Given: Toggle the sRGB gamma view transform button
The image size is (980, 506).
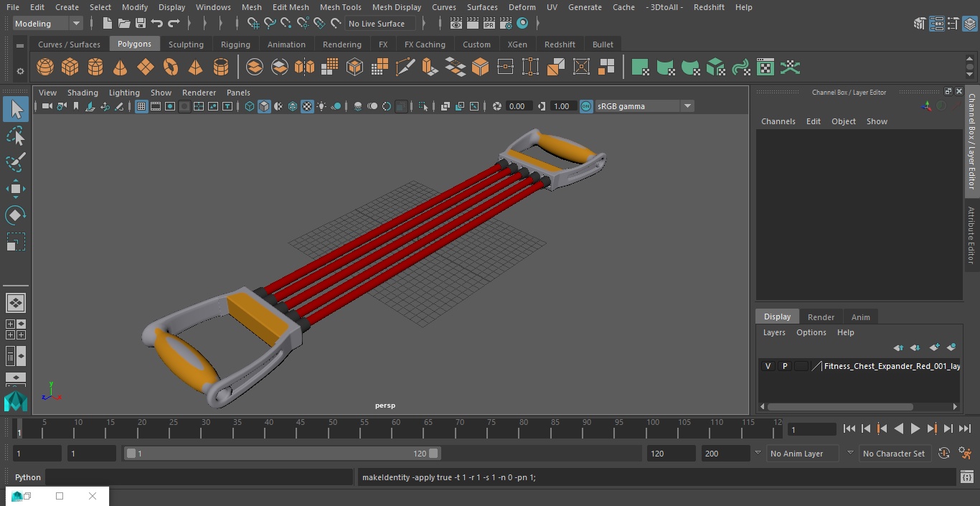Looking at the screenshot, I should (586, 106).
